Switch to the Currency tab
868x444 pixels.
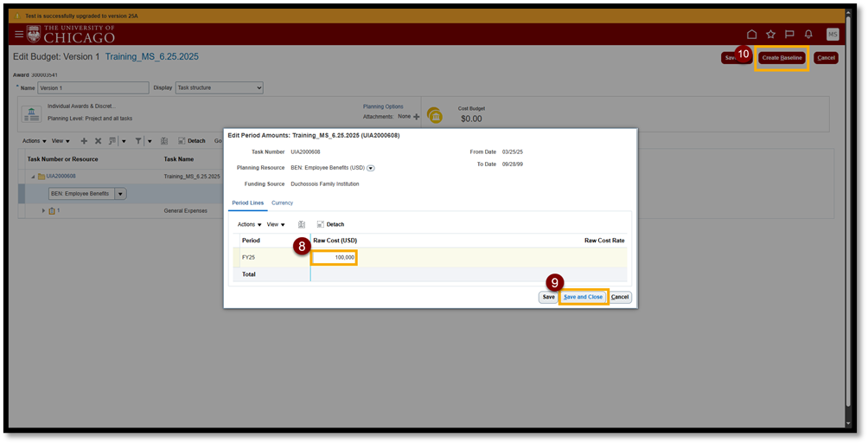pos(282,203)
